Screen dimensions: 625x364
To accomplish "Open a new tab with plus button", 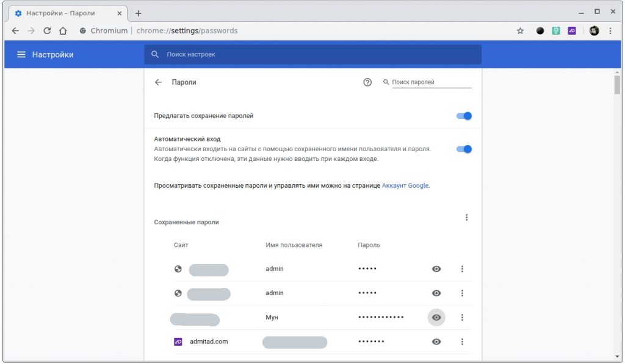I will (139, 13).
